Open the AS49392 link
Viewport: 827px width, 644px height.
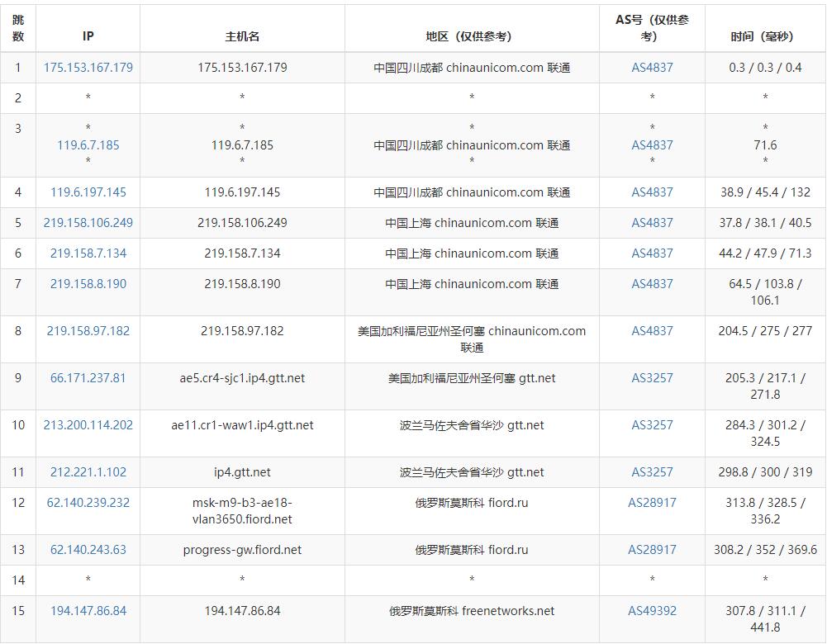click(x=652, y=610)
